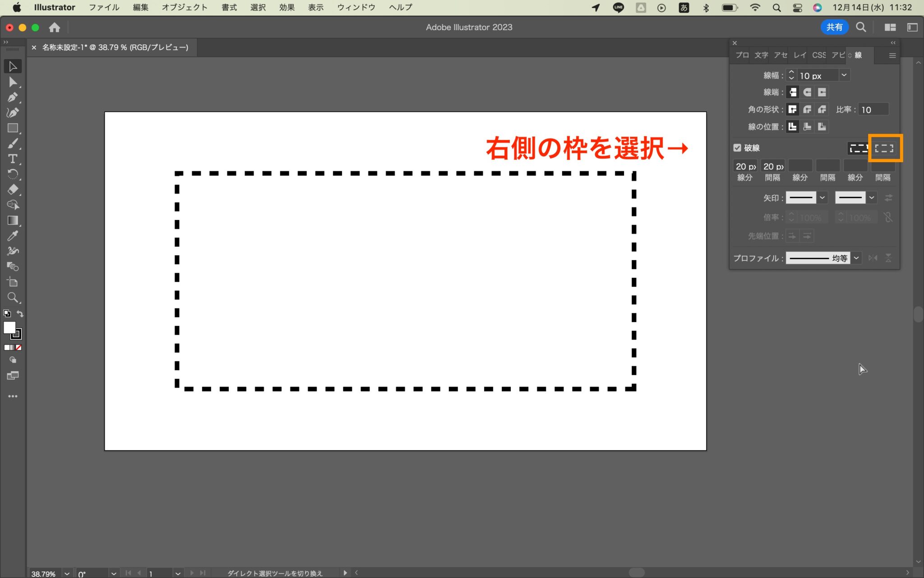Screen dimensions: 924x578
Task: Select the Pen tool
Action: pyautogui.click(x=13, y=97)
